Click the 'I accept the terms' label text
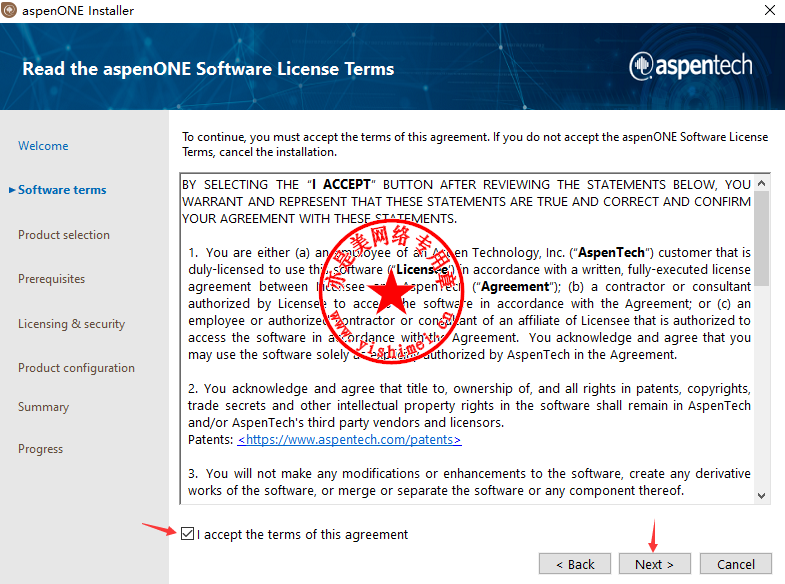The height and width of the screenshot is (584, 785). [x=302, y=534]
